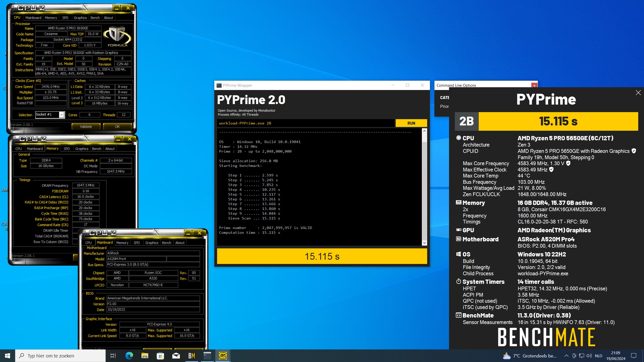Click the Validate button in CPU-Z
Screen dimensions: 644x362
coord(86,126)
